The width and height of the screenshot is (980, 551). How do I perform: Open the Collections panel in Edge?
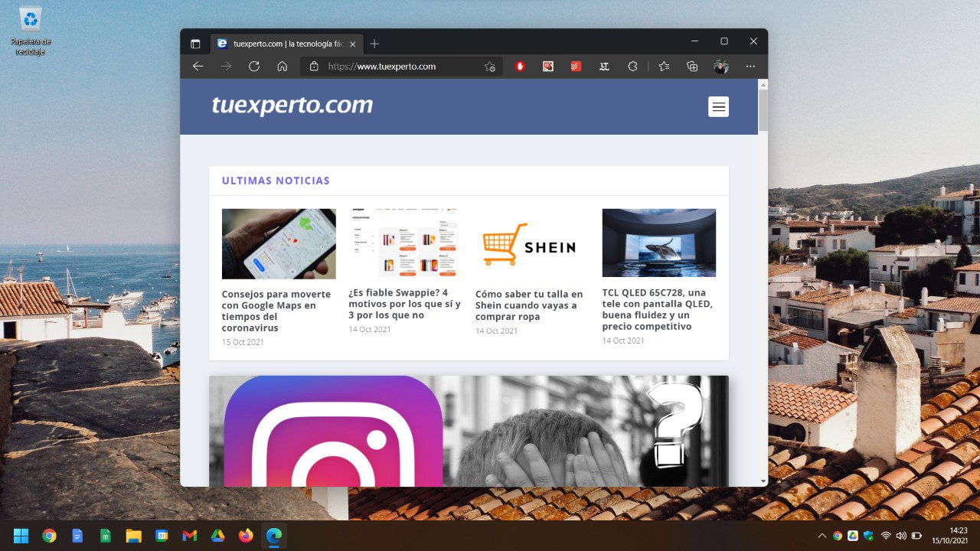click(x=692, y=67)
